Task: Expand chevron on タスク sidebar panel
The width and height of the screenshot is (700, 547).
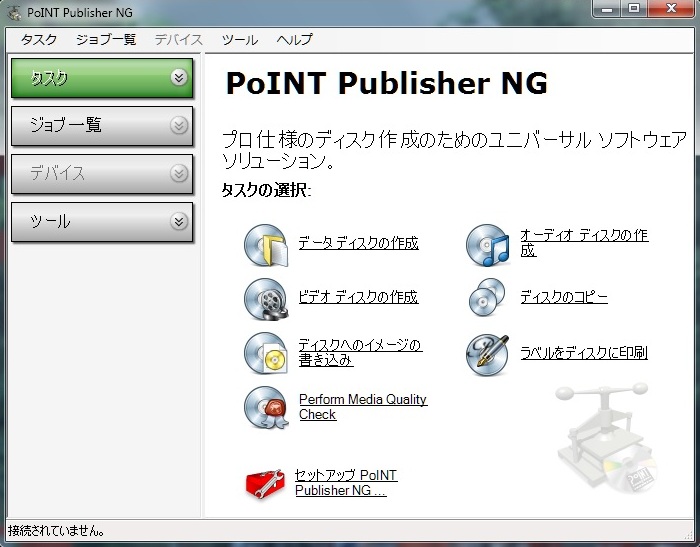Action: [x=179, y=78]
